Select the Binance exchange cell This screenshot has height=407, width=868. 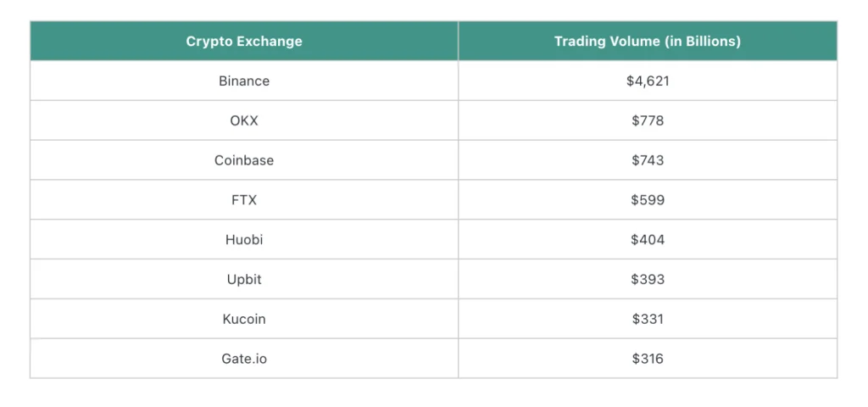pyautogui.click(x=244, y=81)
